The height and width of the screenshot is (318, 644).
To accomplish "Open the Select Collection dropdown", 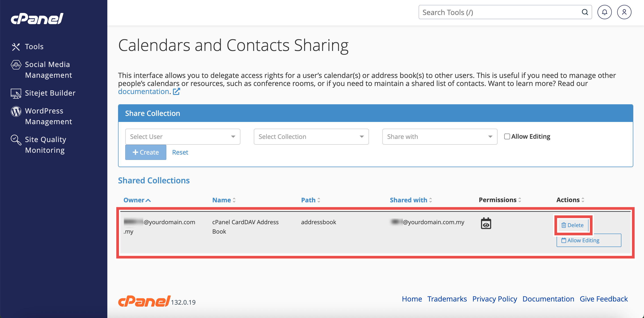I will pos(311,137).
